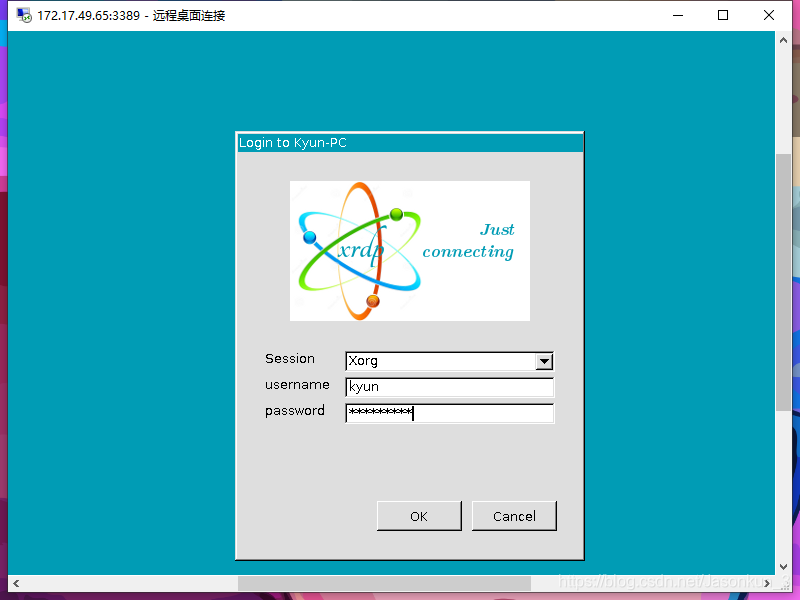Viewport: 800px width, 600px height.
Task: Click the 'password' label
Action: [x=295, y=411]
